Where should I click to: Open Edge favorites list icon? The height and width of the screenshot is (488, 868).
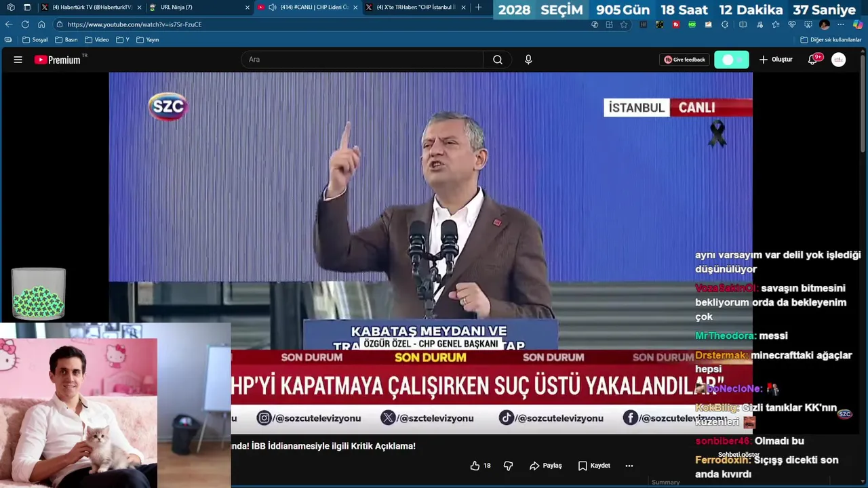(776, 24)
